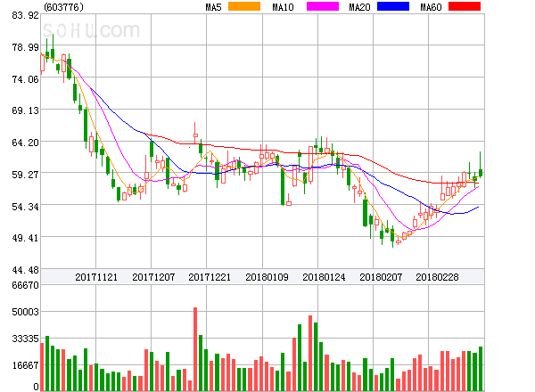Click the tallest red volume bar near 20171221
535x392 pixels.
pos(195,349)
